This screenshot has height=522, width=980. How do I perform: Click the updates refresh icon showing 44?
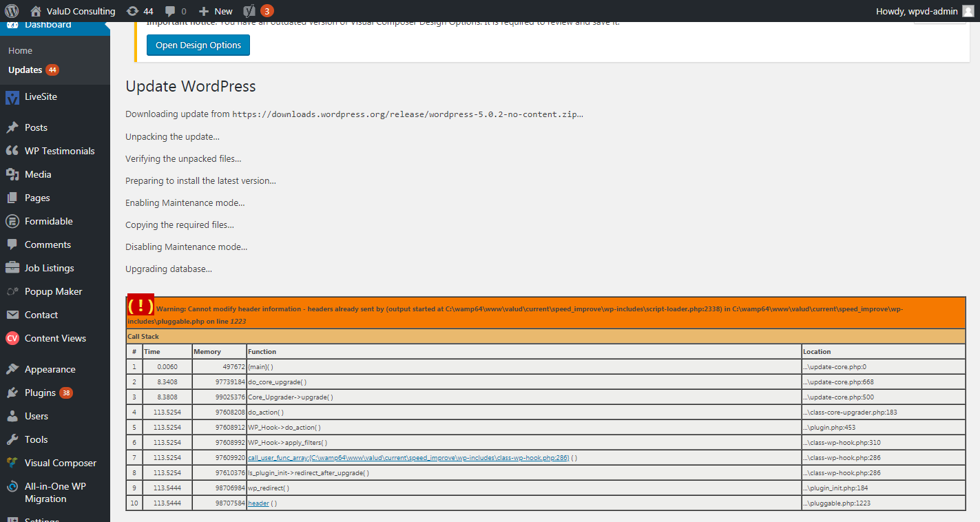point(132,11)
